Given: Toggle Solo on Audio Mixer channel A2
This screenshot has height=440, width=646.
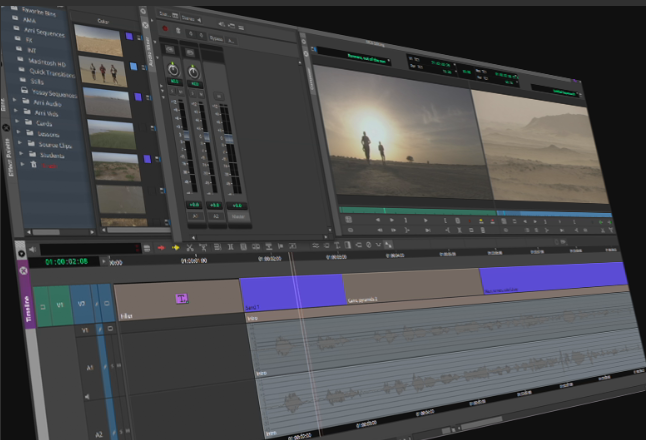Looking at the screenshot, I should point(193,94).
